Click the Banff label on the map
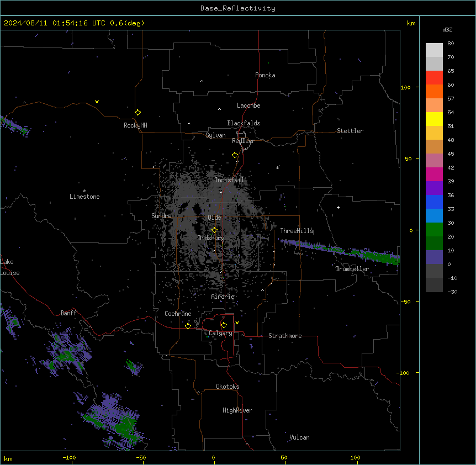 [x=68, y=313]
